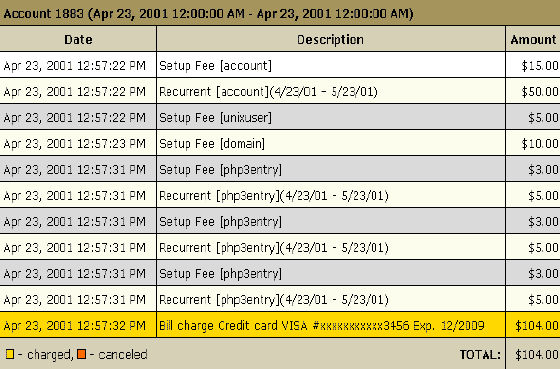Image resolution: width=560 pixels, height=369 pixels.
Task: Click the 12:57:32 PM bill charge date
Action: [x=75, y=325]
